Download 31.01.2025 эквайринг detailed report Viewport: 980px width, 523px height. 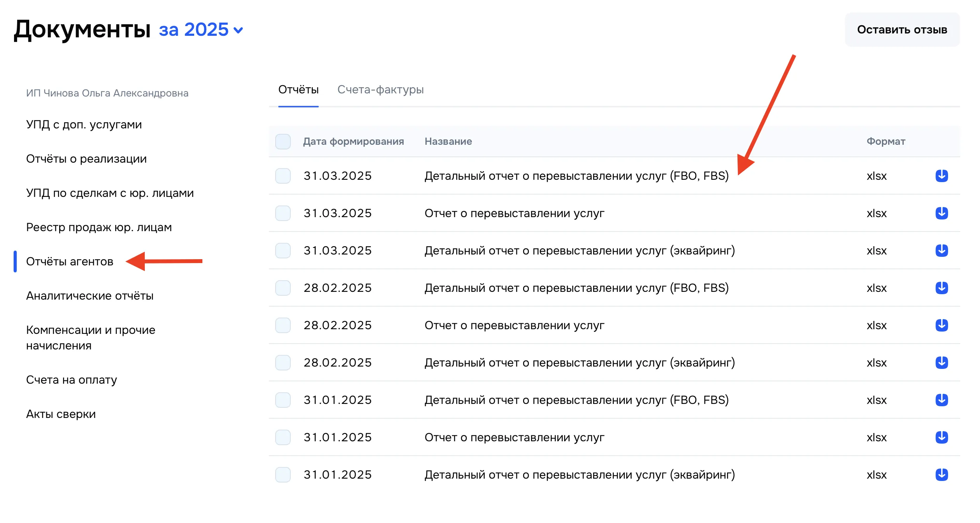pyautogui.click(x=941, y=475)
